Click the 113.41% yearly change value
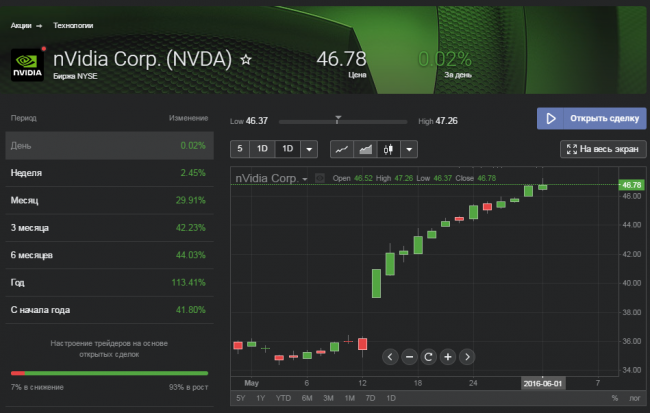Viewport: 650px width, 413px height. 189,283
